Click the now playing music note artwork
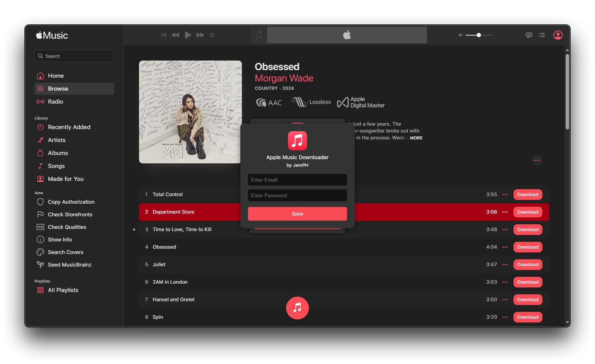This screenshot has width=595, height=364. 259,35
